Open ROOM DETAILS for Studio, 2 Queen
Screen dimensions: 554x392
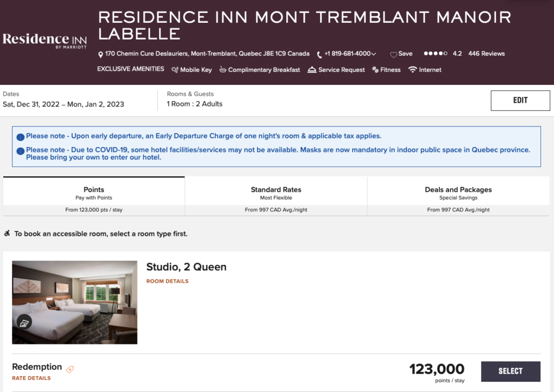point(167,281)
